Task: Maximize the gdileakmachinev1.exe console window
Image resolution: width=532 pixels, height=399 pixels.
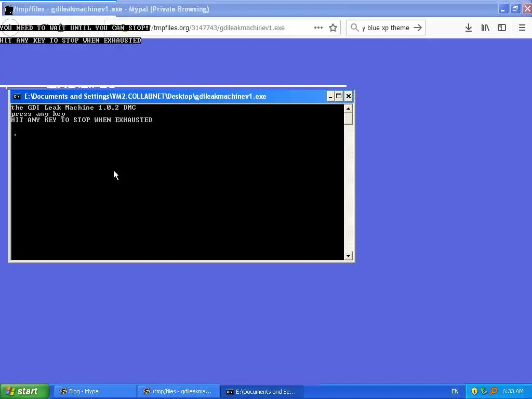Action: [x=339, y=96]
